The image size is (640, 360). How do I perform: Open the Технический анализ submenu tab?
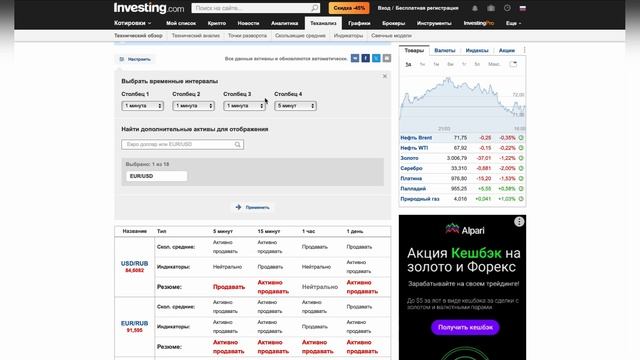tap(196, 36)
